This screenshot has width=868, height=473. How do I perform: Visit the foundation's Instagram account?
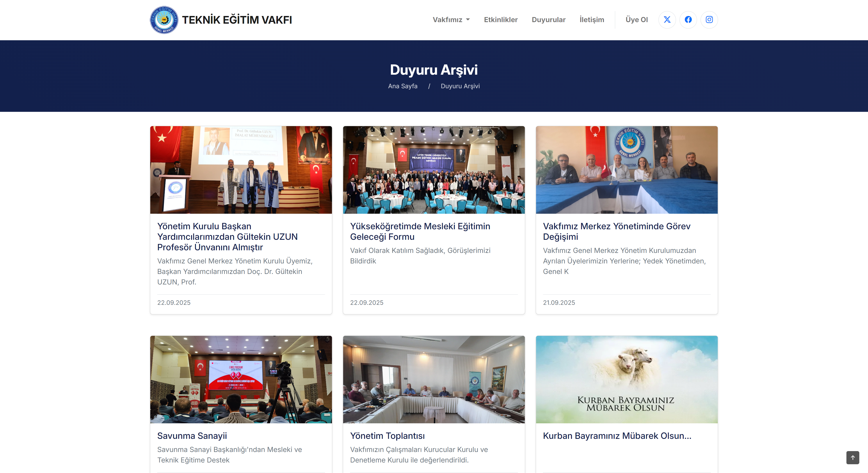(709, 19)
